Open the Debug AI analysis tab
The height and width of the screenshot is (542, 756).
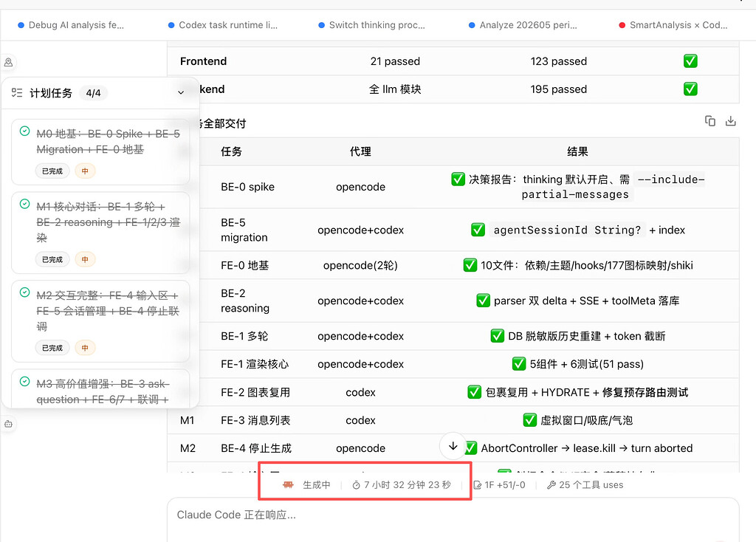point(71,25)
